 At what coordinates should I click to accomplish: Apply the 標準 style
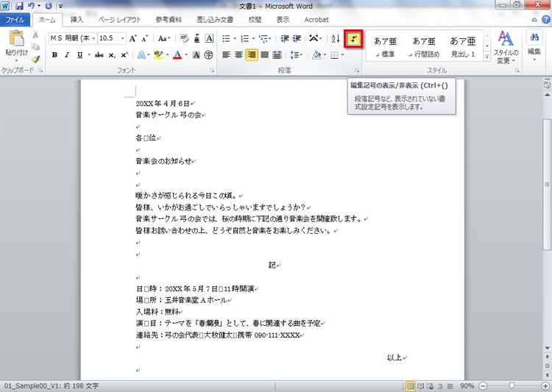(385, 46)
